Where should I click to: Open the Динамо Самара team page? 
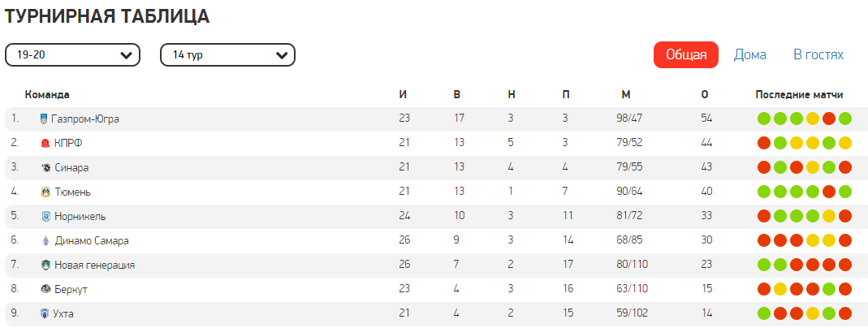tap(92, 241)
